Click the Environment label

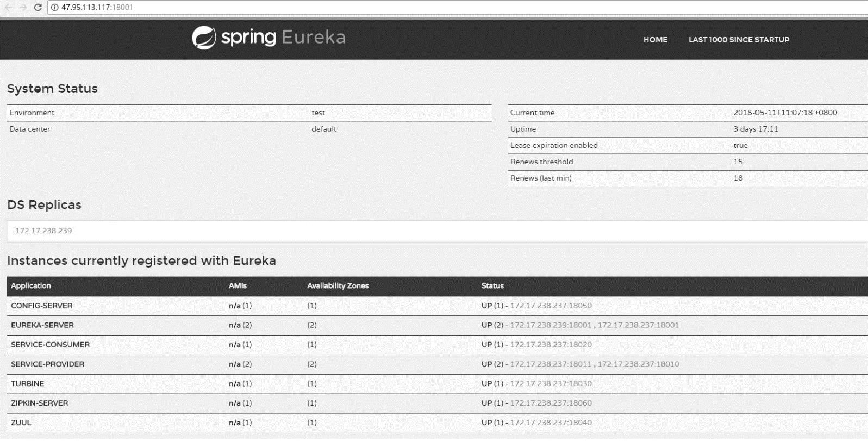pos(32,113)
